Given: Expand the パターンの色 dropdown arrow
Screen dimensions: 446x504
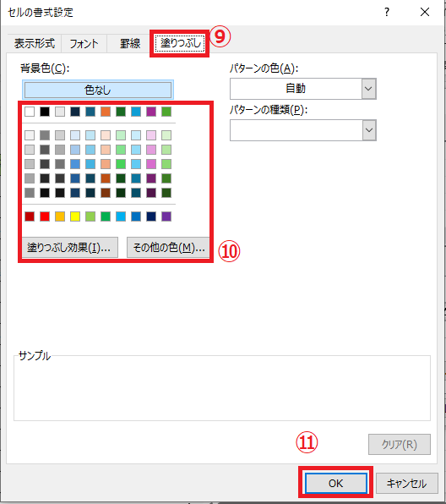Looking at the screenshot, I should (368, 89).
